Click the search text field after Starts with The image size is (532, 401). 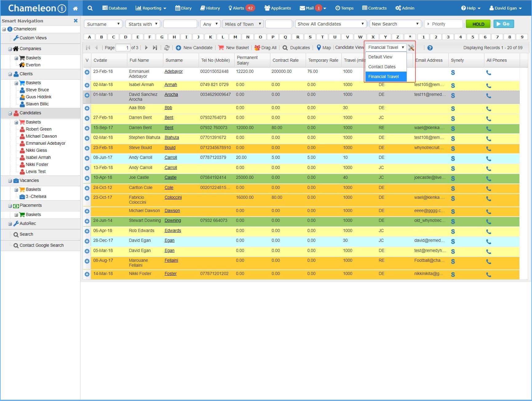pos(180,24)
